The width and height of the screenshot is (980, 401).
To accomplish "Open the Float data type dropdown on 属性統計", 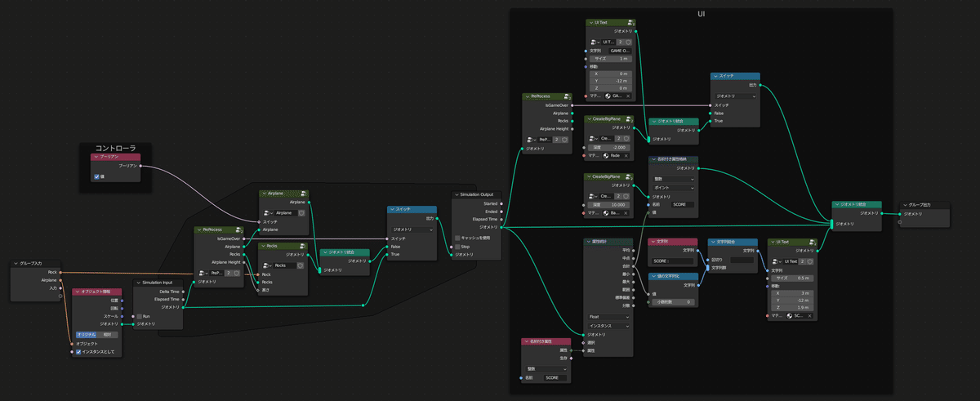I will [x=609, y=316].
